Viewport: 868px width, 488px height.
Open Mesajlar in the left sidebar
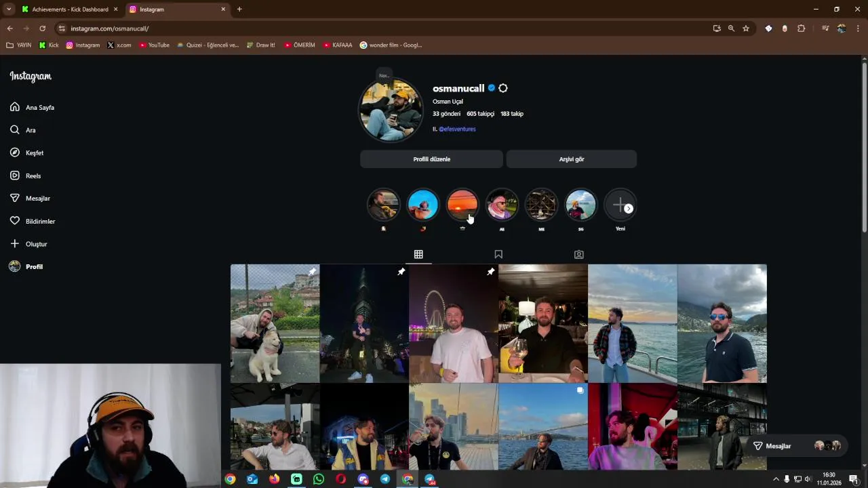click(30, 198)
